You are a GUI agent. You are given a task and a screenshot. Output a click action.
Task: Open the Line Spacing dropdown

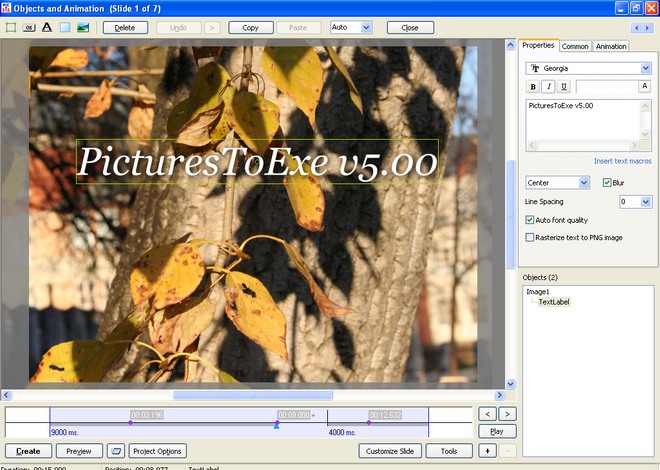[646, 202]
